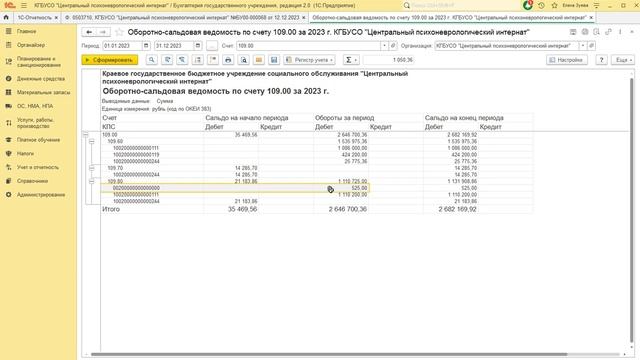Close the 1С-Отчетность tab
Screen dimensions: 640x360
tap(56, 18)
